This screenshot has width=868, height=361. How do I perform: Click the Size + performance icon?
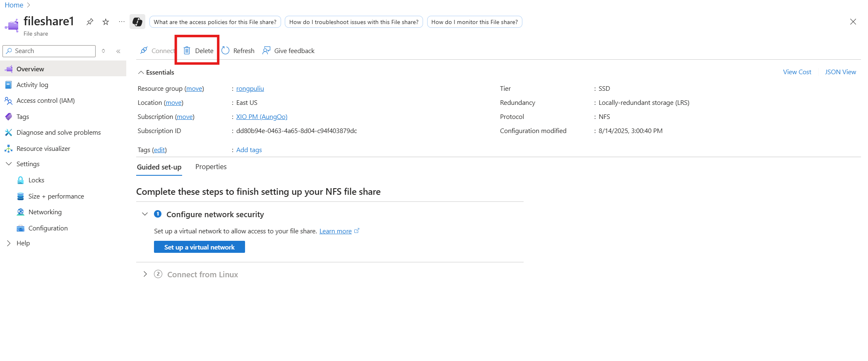20,196
